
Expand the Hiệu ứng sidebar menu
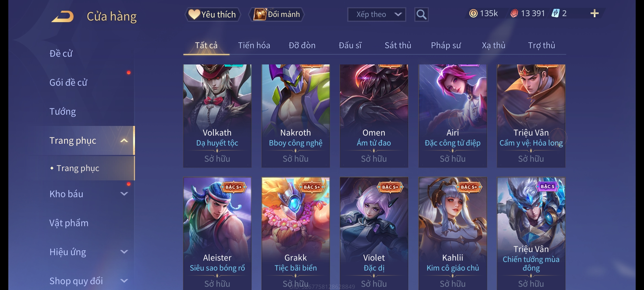[124, 252]
